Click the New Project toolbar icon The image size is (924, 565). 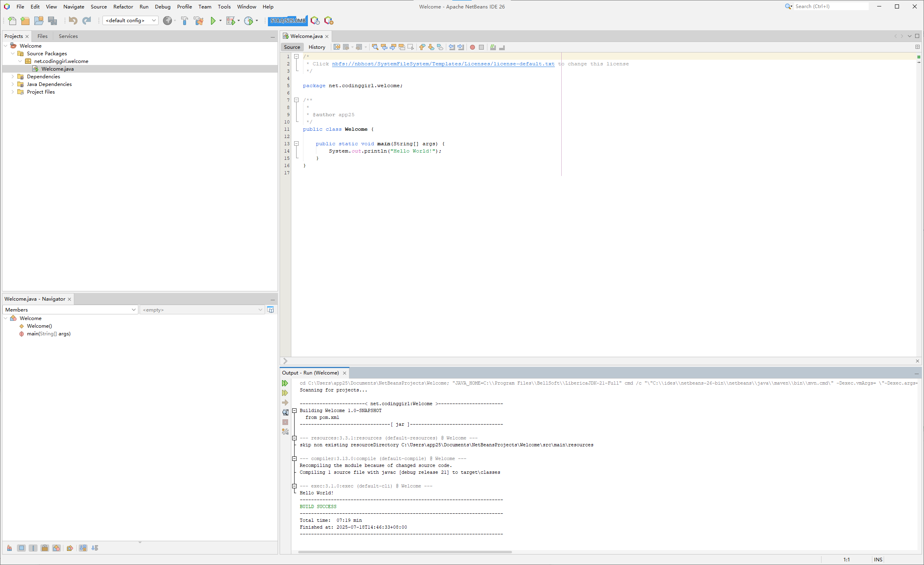[x=25, y=21]
